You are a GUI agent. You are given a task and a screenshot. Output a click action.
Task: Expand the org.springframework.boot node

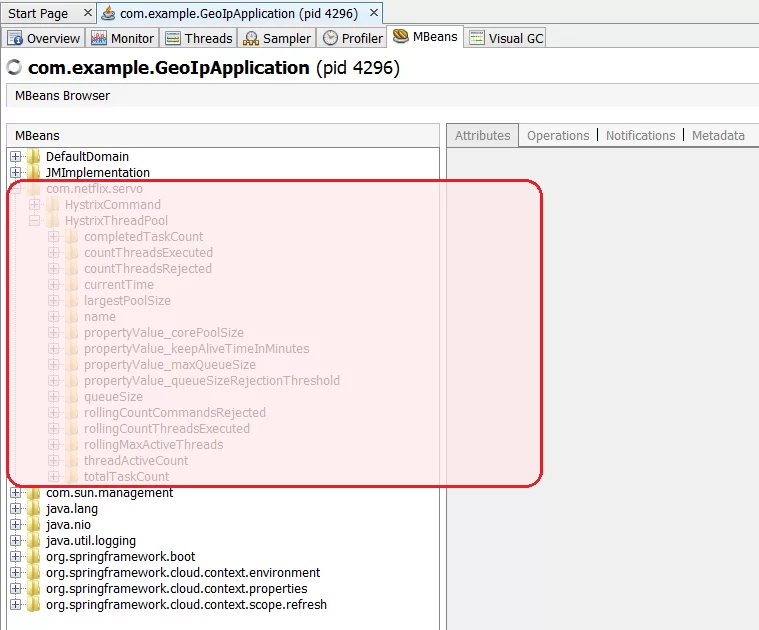click(x=15, y=556)
